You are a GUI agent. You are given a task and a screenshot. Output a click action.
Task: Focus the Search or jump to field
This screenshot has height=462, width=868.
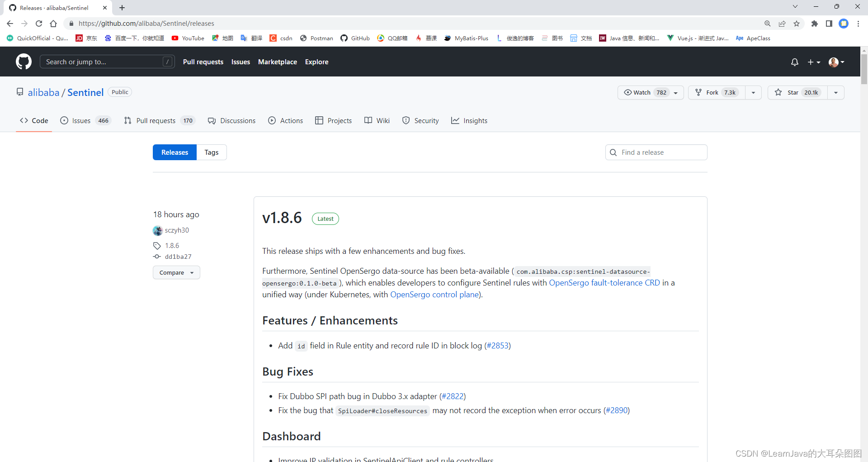point(107,62)
